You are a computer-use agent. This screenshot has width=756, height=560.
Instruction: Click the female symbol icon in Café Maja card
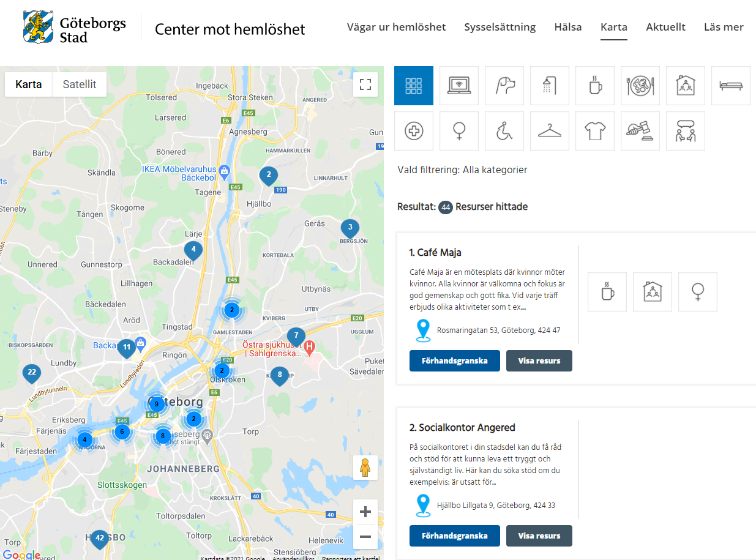point(698,292)
